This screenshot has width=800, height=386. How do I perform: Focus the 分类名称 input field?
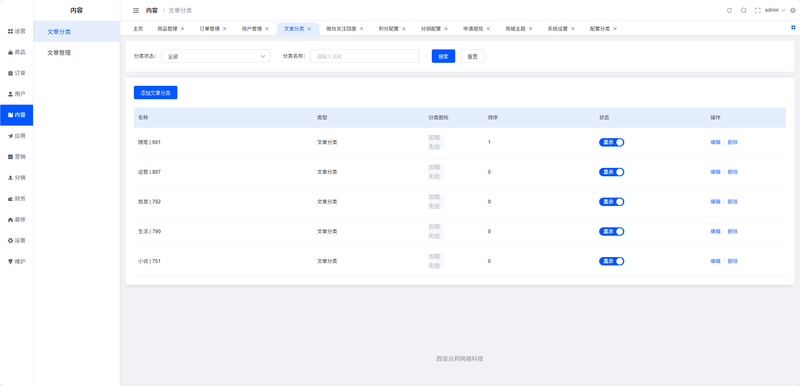pyautogui.click(x=365, y=56)
